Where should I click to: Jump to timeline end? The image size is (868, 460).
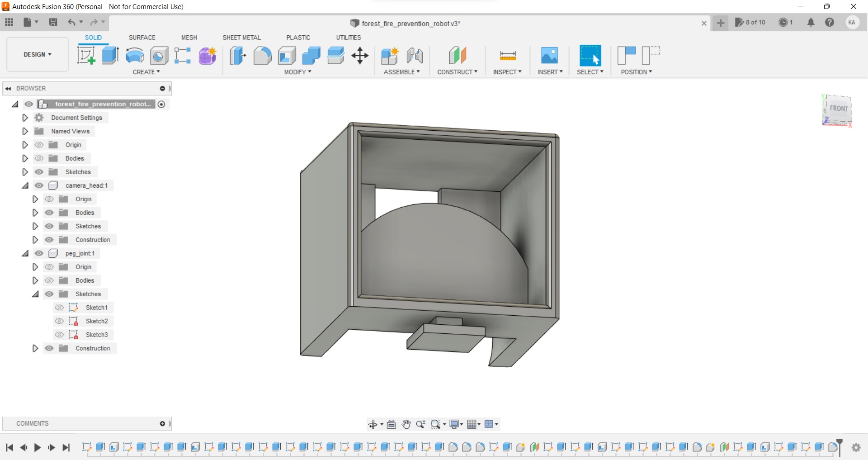coord(66,448)
